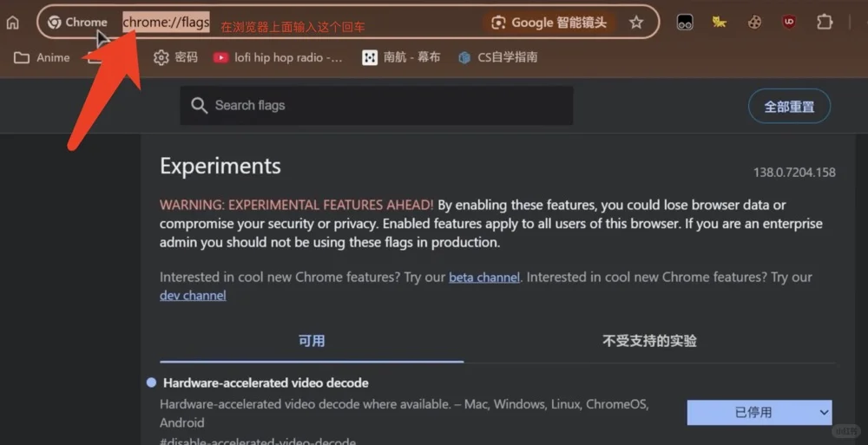The image size is (868, 445).
Task: Switch to the 可用 tab
Action: point(312,341)
